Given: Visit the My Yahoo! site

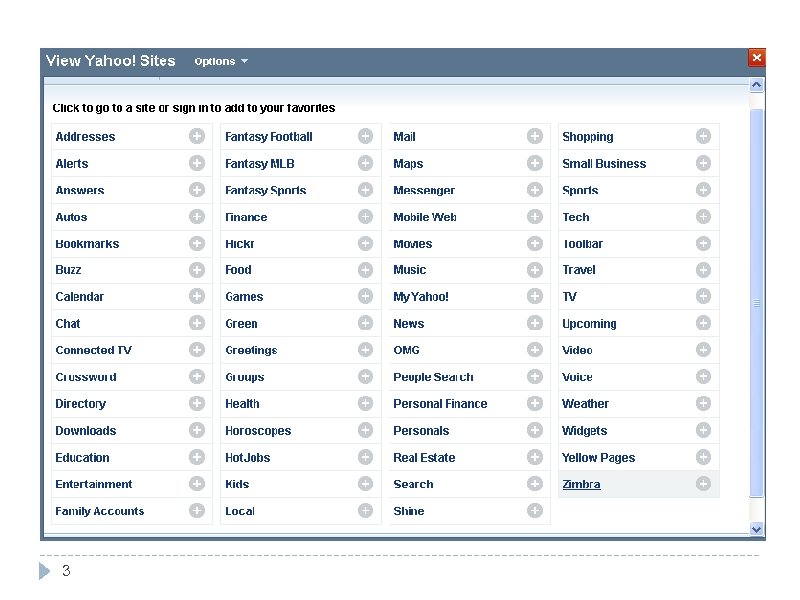Looking at the screenshot, I should (421, 297).
